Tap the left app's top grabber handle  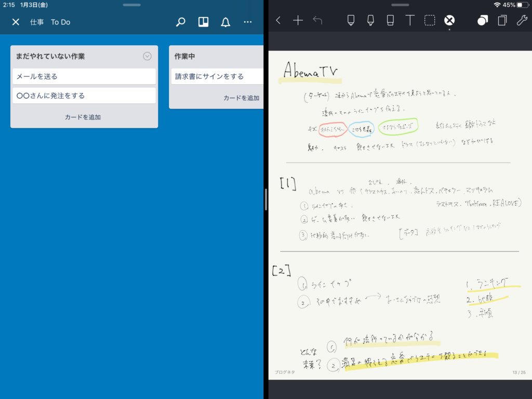[131, 5]
